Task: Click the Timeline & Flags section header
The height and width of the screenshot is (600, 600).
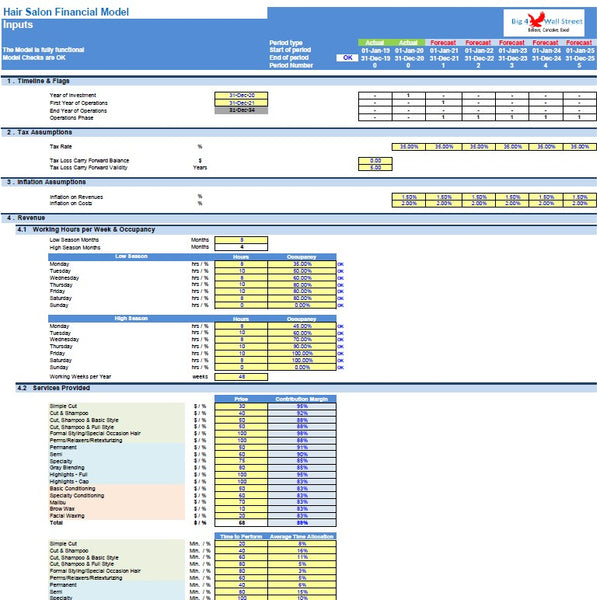Action: click(40, 81)
